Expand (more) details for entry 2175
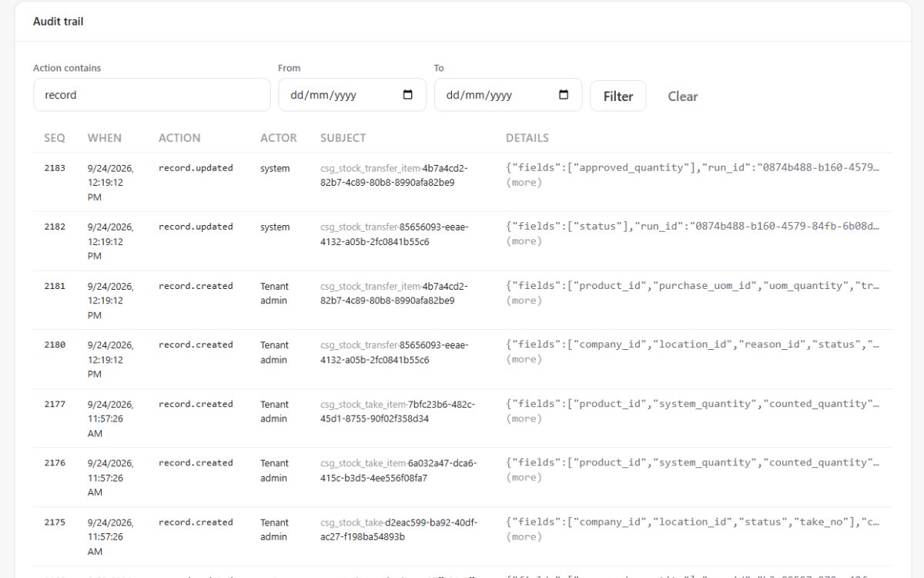This screenshot has width=924, height=578. tap(524, 536)
